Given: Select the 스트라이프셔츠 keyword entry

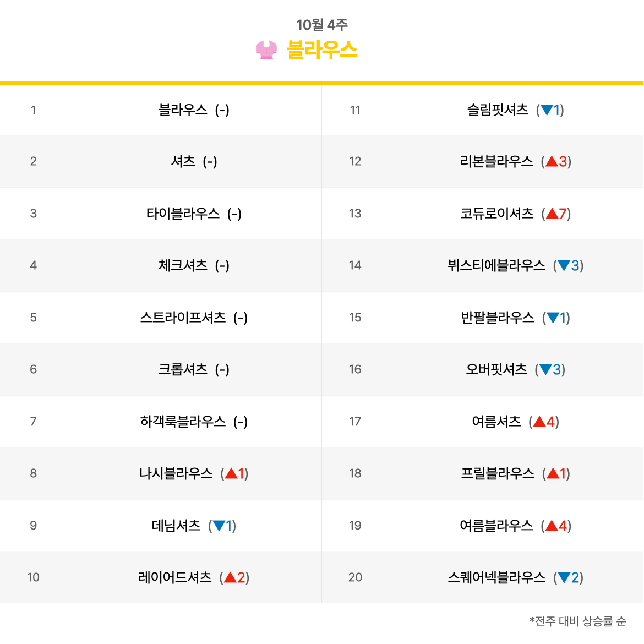Looking at the screenshot, I should 183,317.
